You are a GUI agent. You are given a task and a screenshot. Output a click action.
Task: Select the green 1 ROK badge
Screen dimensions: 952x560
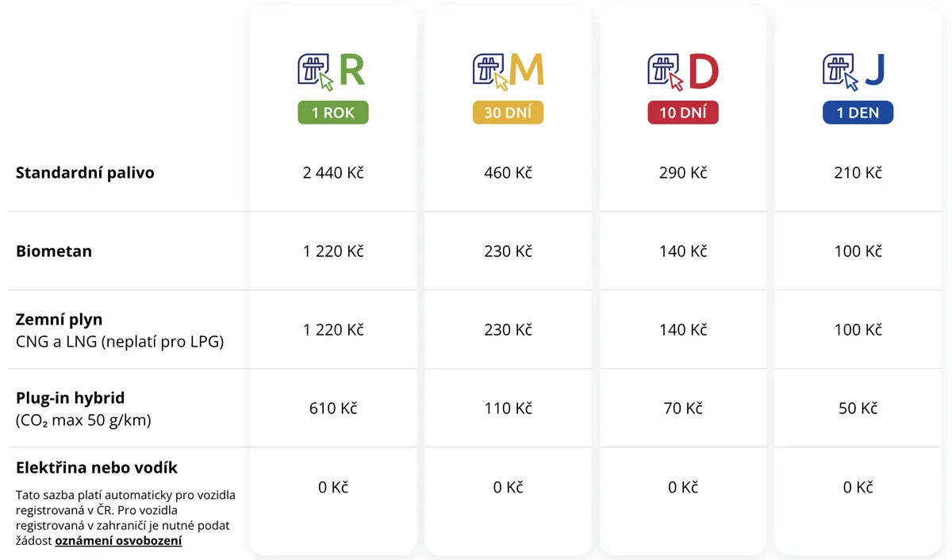[x=333, y=113]
